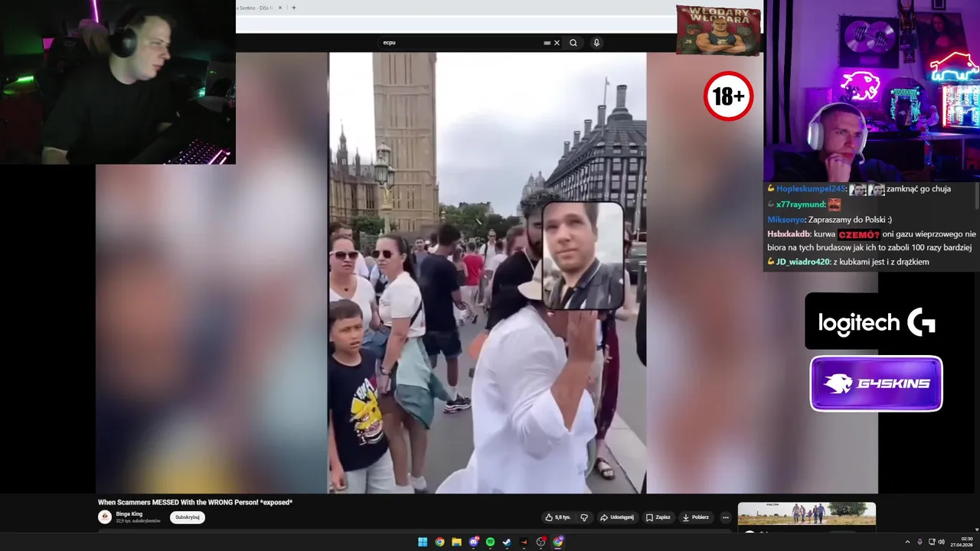Click chat message 'Zapraszamy do Polski :)'
Screen dimensions: 980x551
tap(850, 220)
